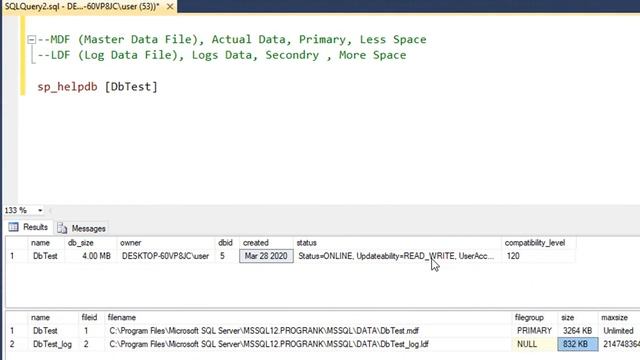640x360 pixels.
Task: Select the maxsize column header
Action: (x=619, y=318)
